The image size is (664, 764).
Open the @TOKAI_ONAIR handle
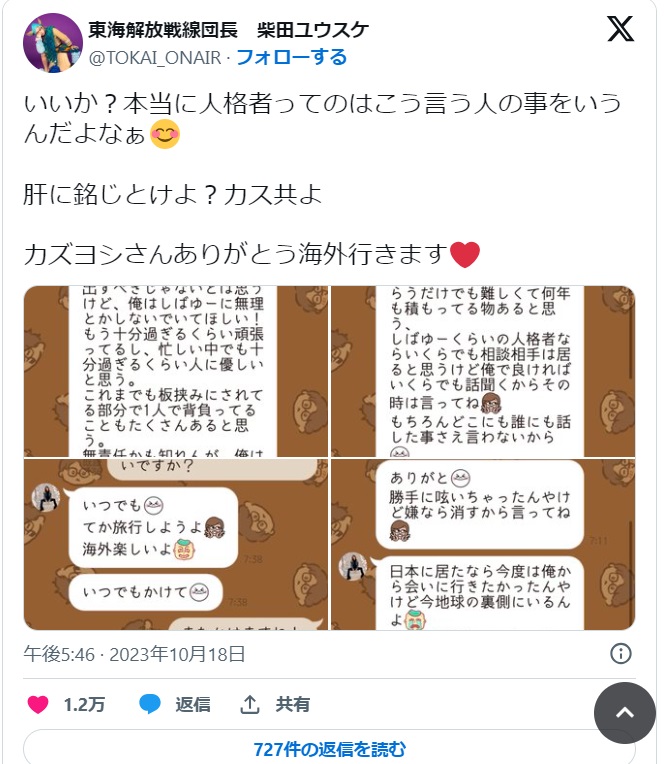click(155, 57)
